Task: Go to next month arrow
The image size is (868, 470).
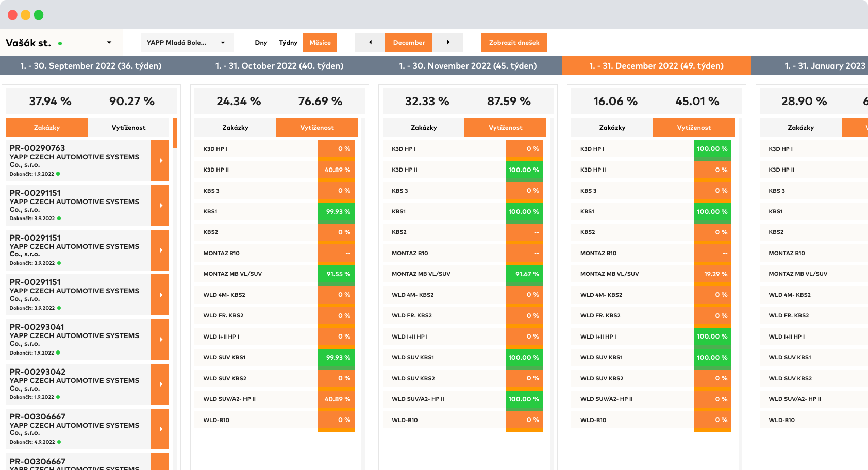Action: click(448, 42)
